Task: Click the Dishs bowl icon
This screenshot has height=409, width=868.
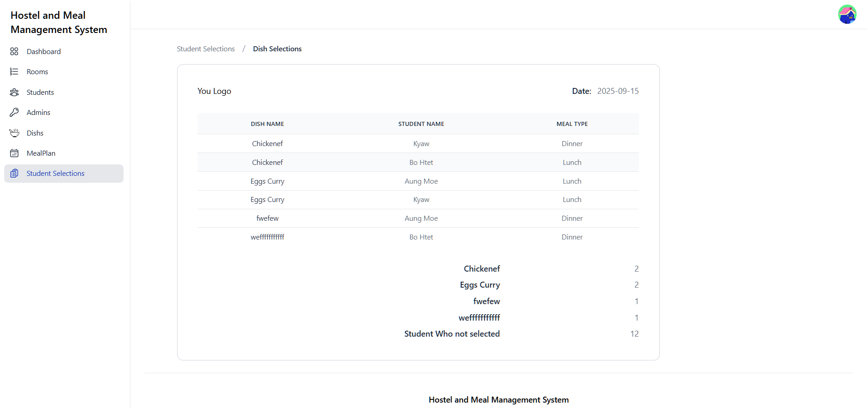Action: (x=14, y=133)
